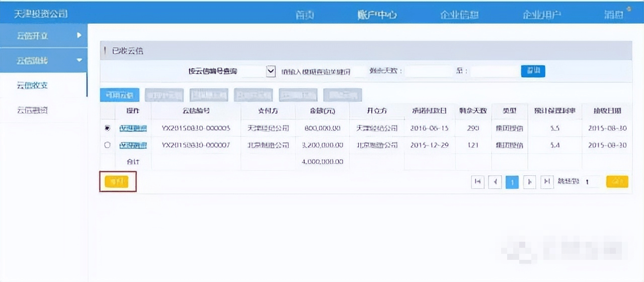Screen dimensions: 644x282
Task: Click the amount 3,200,000.00 cell
Action: tap(323, 145)
